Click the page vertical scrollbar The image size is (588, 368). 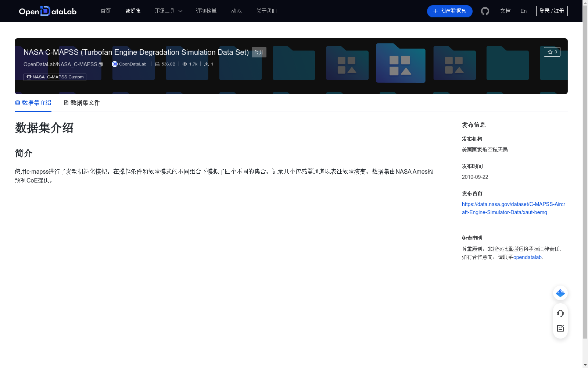(585, 171)
